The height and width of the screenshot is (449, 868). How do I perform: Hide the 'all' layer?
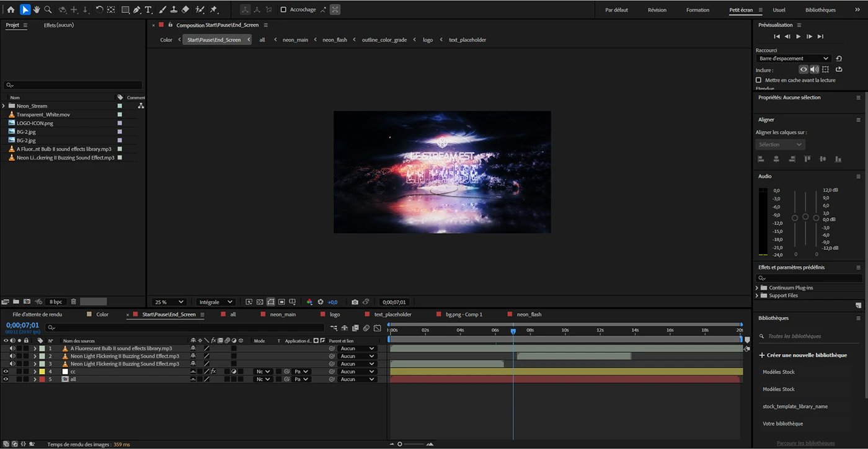click(6, 379)
